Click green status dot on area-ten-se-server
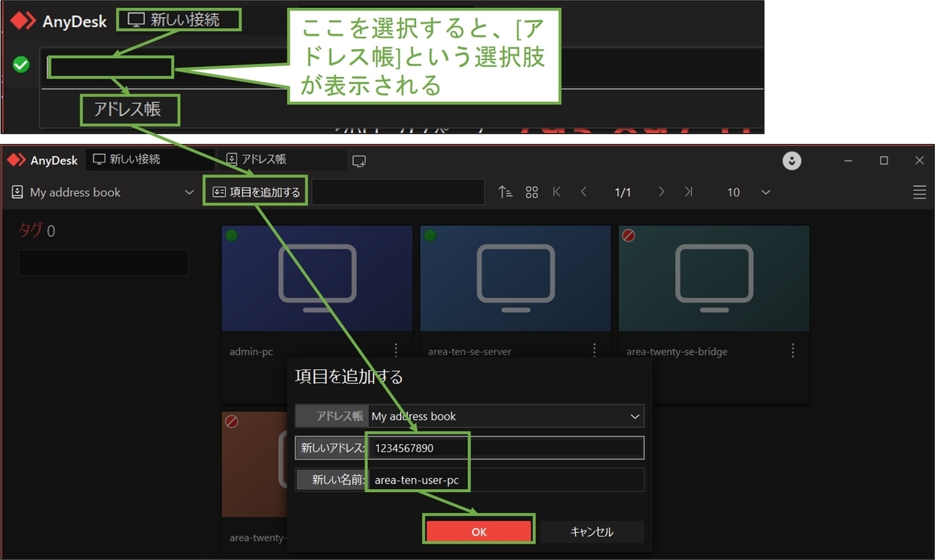Image resolution: width=935 pixels, height=560 pixels. [429, 235]
